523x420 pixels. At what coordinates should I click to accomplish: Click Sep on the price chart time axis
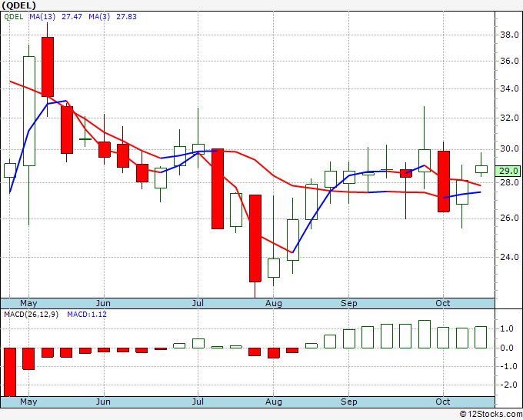coord(349,304)
